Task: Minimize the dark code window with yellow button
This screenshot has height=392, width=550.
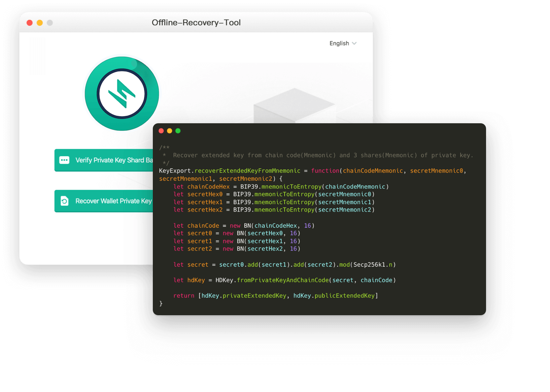Action: (170, 131)
